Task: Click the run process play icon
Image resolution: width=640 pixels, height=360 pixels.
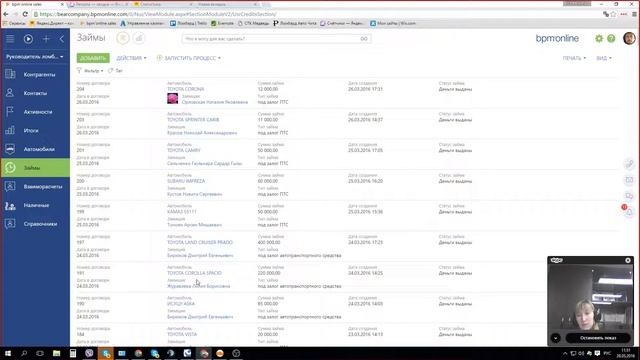Action: (28, 39)
